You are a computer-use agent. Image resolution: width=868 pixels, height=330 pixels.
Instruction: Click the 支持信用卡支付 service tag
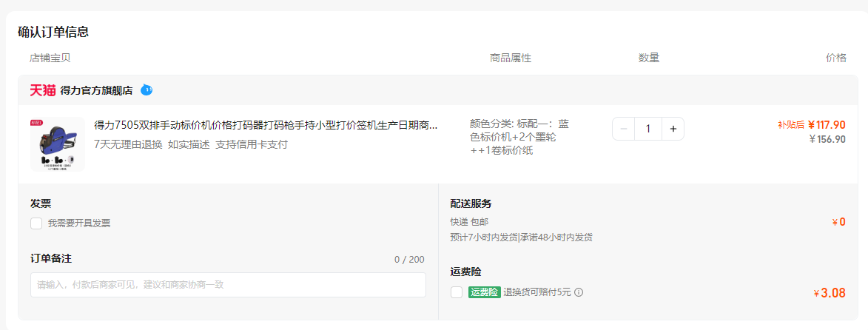(252, 144)
